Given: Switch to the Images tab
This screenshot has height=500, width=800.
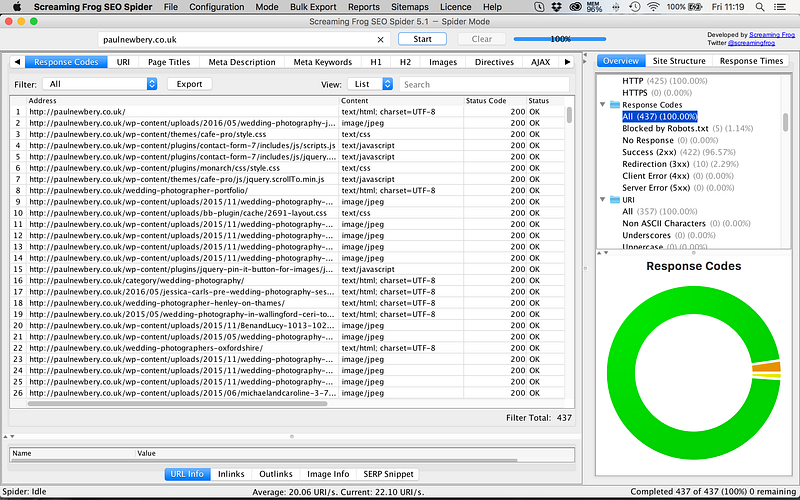Looking at the screenshot, I should [x=443, y=62].
